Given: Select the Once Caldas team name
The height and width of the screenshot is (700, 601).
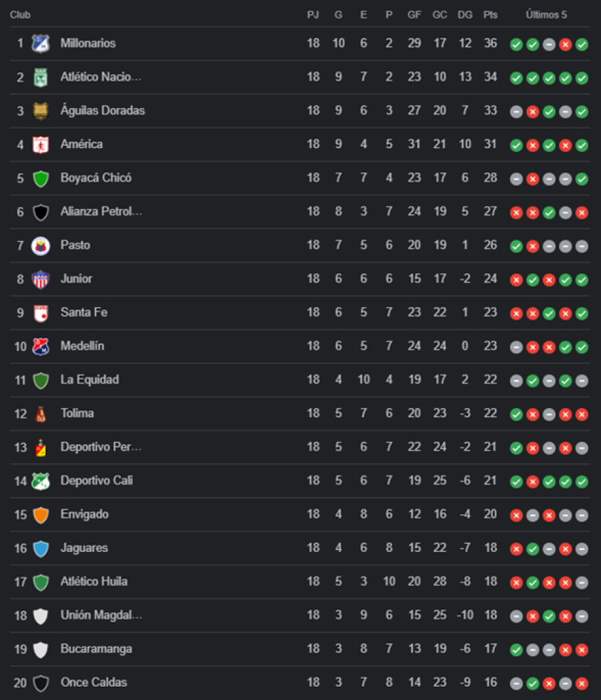Looking at the screenshot, I should click(x=94, y=682).
